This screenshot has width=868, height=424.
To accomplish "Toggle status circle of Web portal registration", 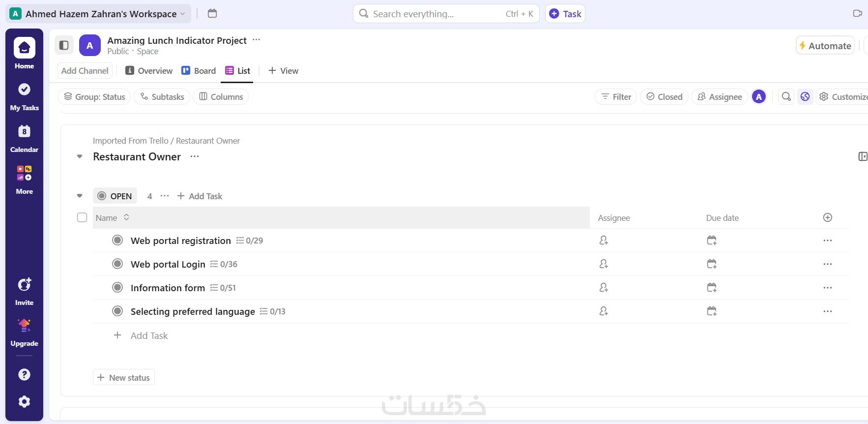I will tap(117, 241).
